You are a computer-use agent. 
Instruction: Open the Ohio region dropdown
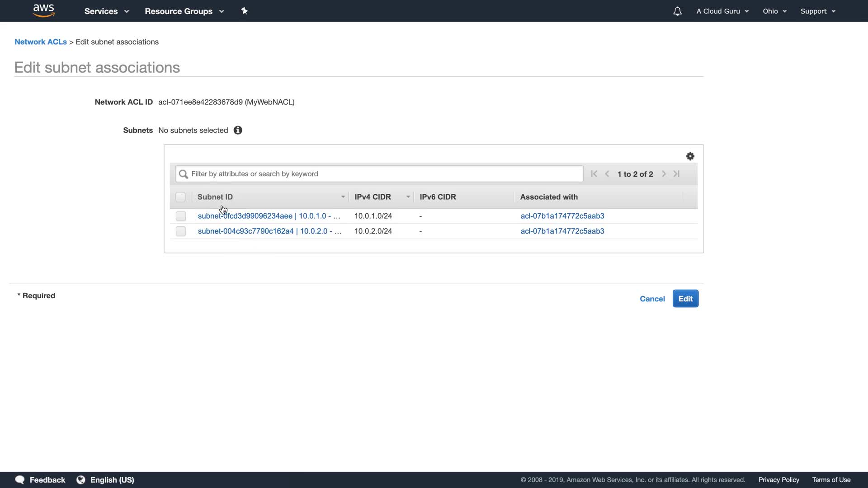(x=774, y=11)
